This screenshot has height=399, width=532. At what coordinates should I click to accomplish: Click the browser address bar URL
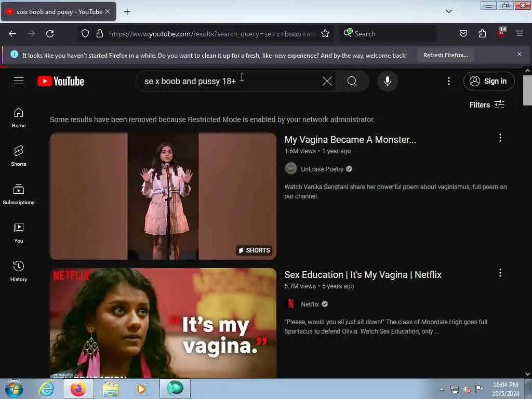[212, 34]
